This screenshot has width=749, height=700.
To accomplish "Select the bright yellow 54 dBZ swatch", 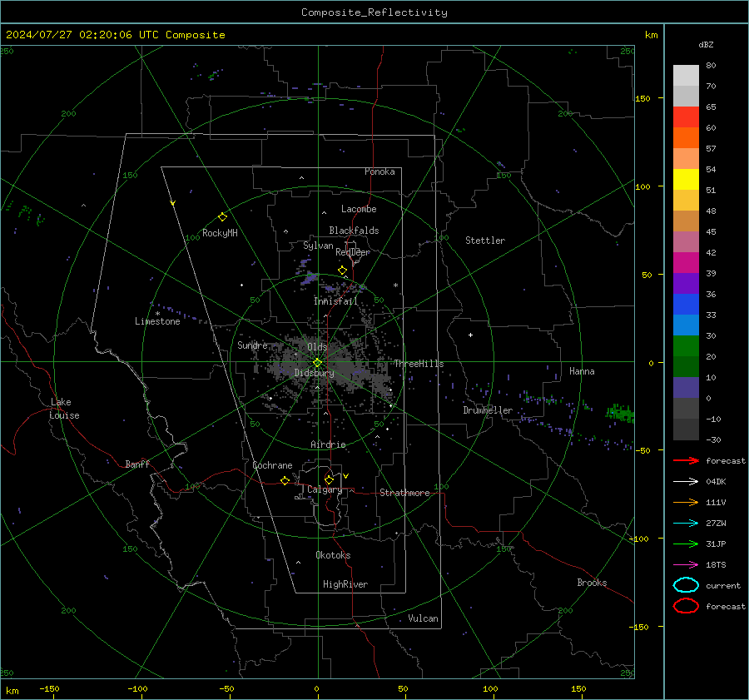I will tap(686, 179).
